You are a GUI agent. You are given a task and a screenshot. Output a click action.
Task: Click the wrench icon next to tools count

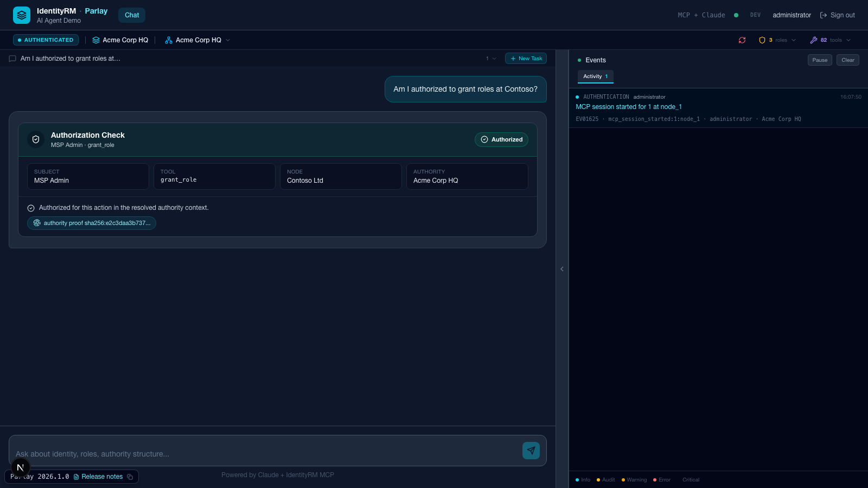(x=814, y=40)
